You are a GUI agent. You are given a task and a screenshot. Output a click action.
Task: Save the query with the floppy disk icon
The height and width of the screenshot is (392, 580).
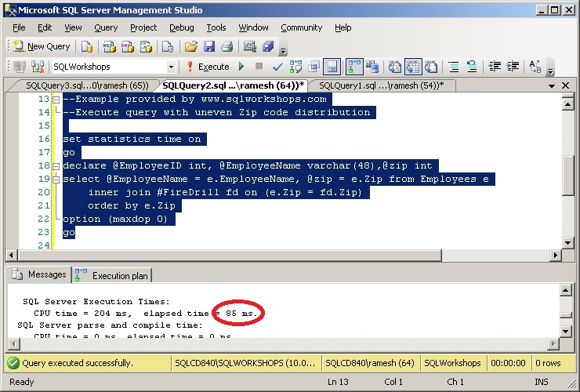click(209, 46)
